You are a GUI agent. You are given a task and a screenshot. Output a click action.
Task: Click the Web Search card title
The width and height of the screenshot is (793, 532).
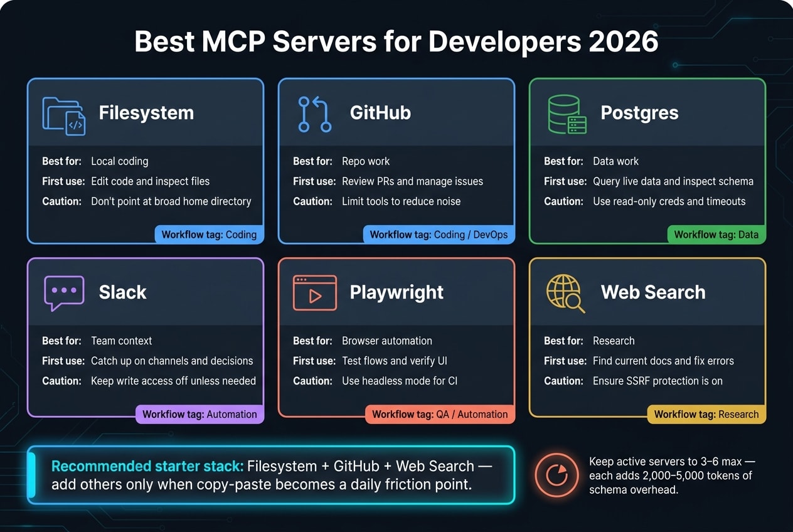(x=653, y=292)
